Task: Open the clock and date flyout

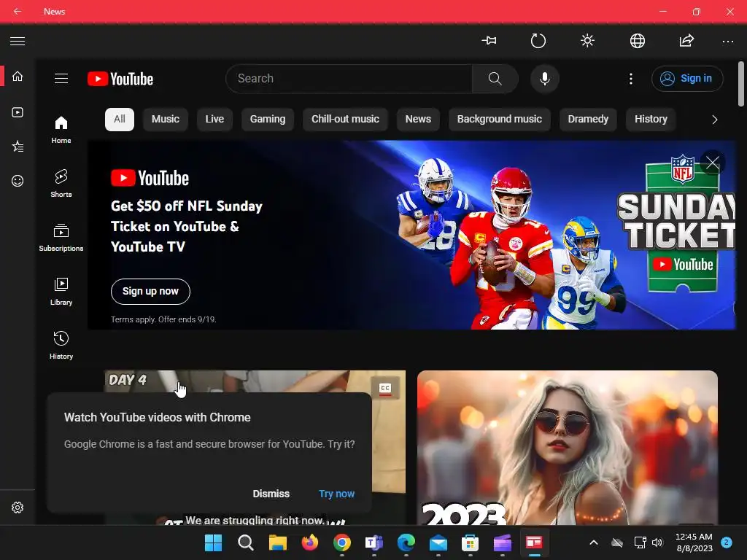Action: pyautogui.click(x=694, y=542)
